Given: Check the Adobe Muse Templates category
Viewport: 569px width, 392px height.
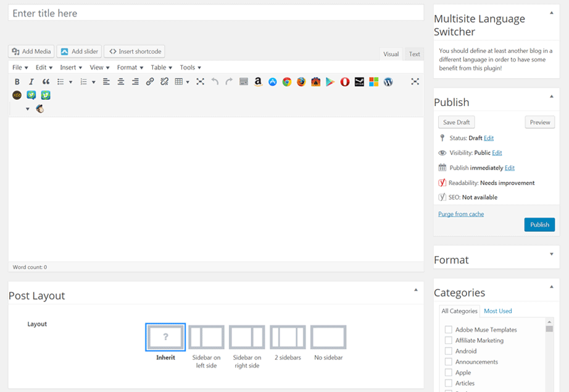Looking at the screenshot, I should pos(449,330).
